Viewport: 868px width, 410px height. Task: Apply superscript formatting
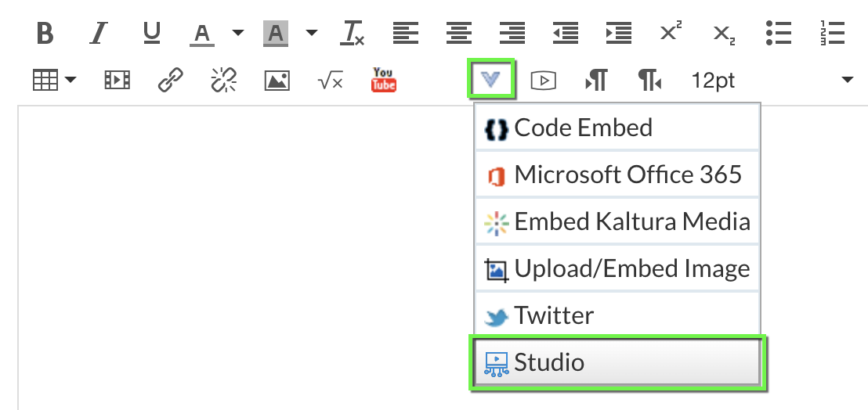click(x=671, y=32)
